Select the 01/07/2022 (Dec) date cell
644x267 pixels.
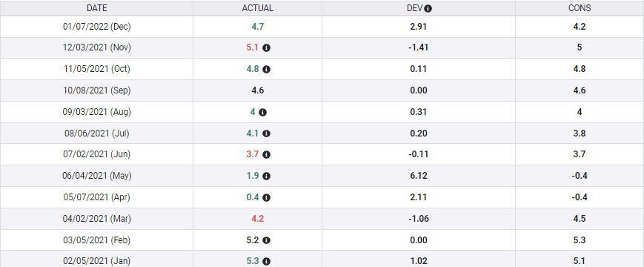tap(97, 27)
